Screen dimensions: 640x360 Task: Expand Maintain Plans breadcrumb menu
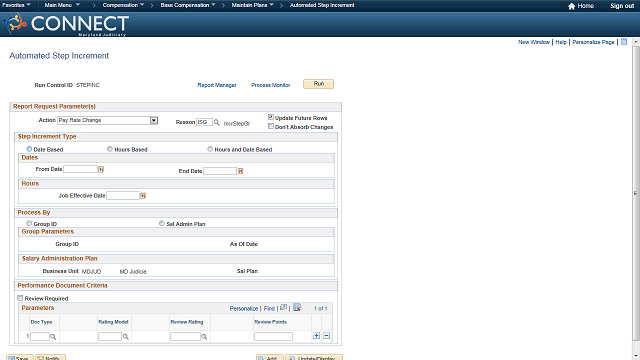(x=253, y=5)
